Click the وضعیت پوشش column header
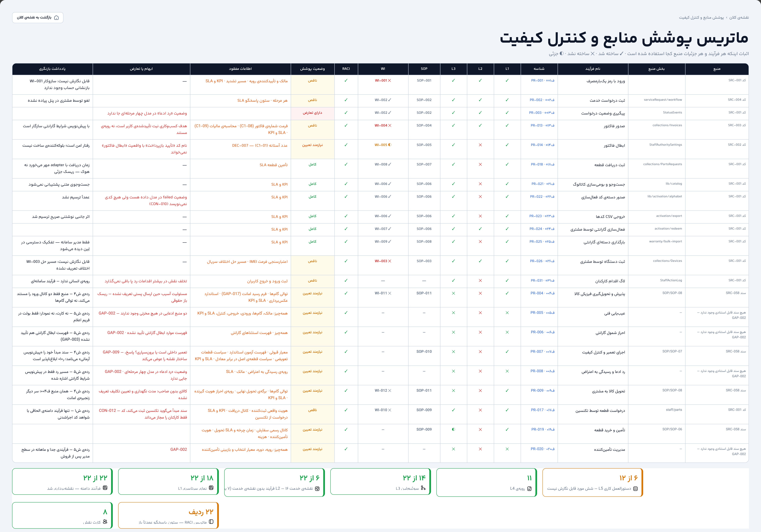Screen dimensions: 761x532 pyautogui.click(x=313, y=69)
